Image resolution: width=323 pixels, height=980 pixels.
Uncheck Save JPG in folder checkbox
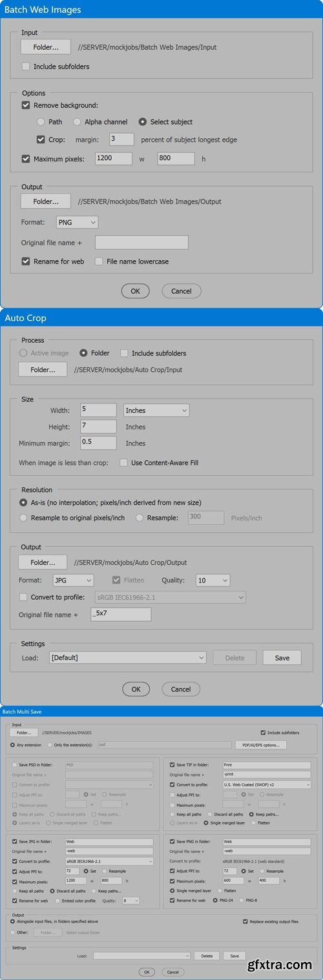click(x=15, y=841)
